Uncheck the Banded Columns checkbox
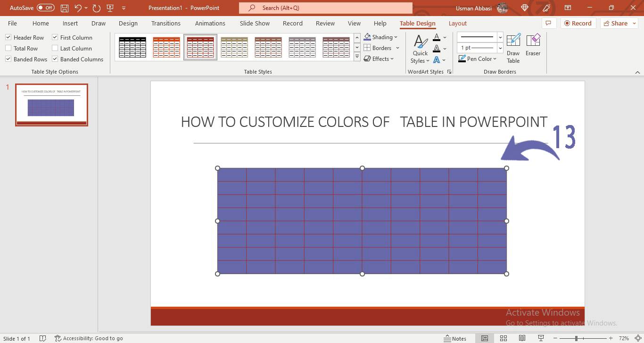The width and height of the screenshot is (644, 343). (x=55, y=59)
